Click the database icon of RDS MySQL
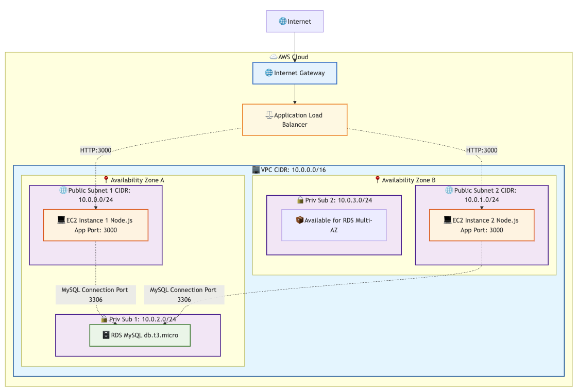Viewport: 578px width, 392px height. tap(106, 335)
